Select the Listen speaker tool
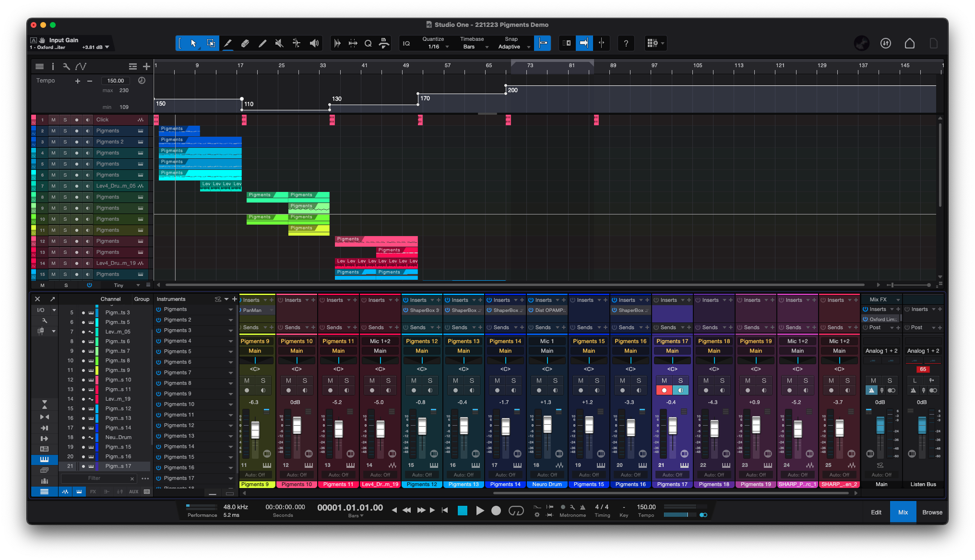 (314, 43)
